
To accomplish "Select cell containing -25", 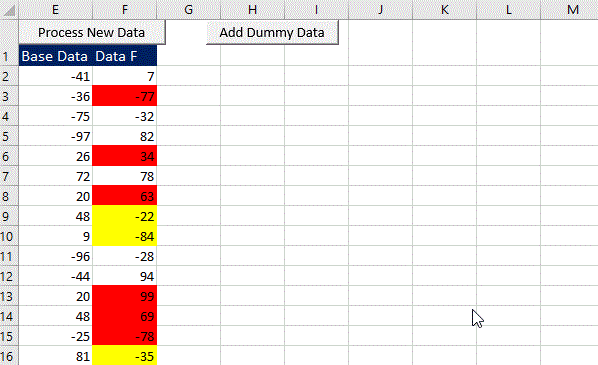I will (55, 336).
